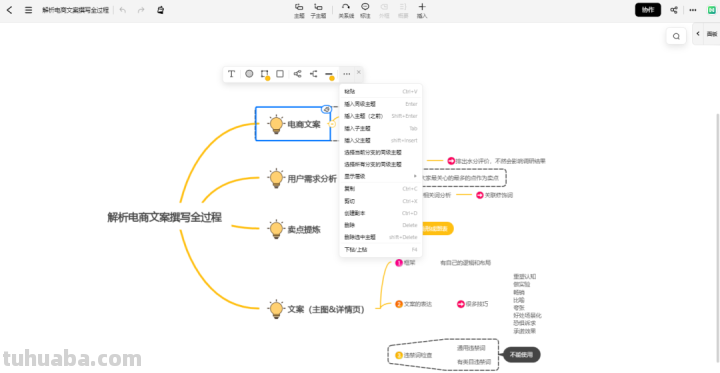This screenshot has height=373, width=720.
Task: Activate the format painter icon
Action: pos(160,10)
